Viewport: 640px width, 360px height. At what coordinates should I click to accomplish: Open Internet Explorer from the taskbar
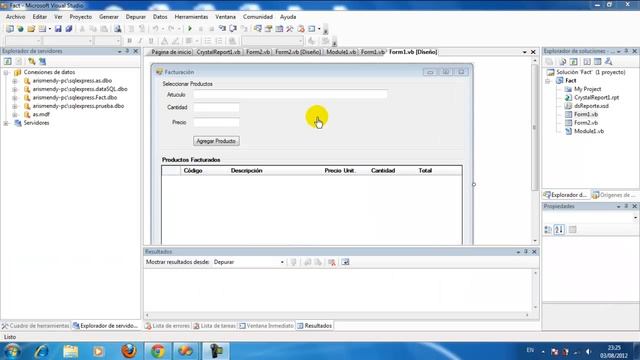pos(41,351)
